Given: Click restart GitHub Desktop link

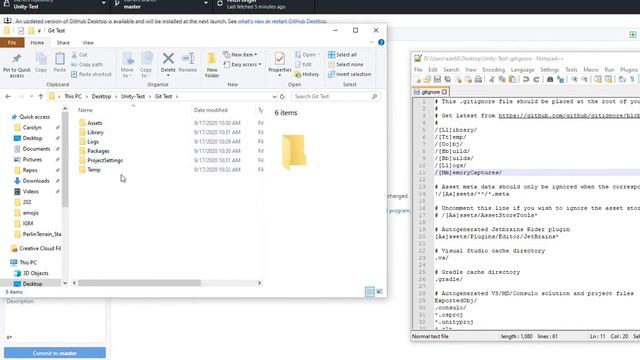Looking at the screenshot, I should [x=299, y=21].
